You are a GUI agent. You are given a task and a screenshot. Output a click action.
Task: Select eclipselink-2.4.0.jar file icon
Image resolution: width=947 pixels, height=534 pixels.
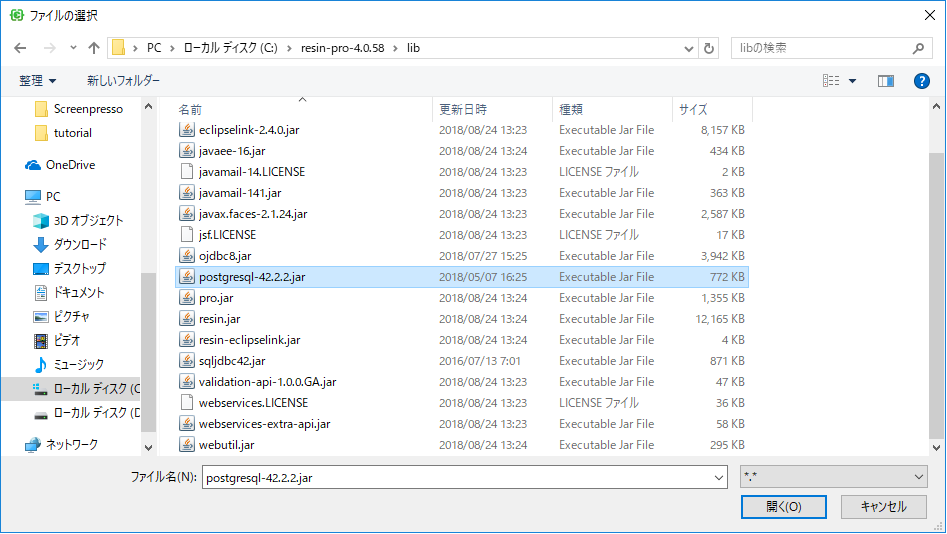coord(187,130)
